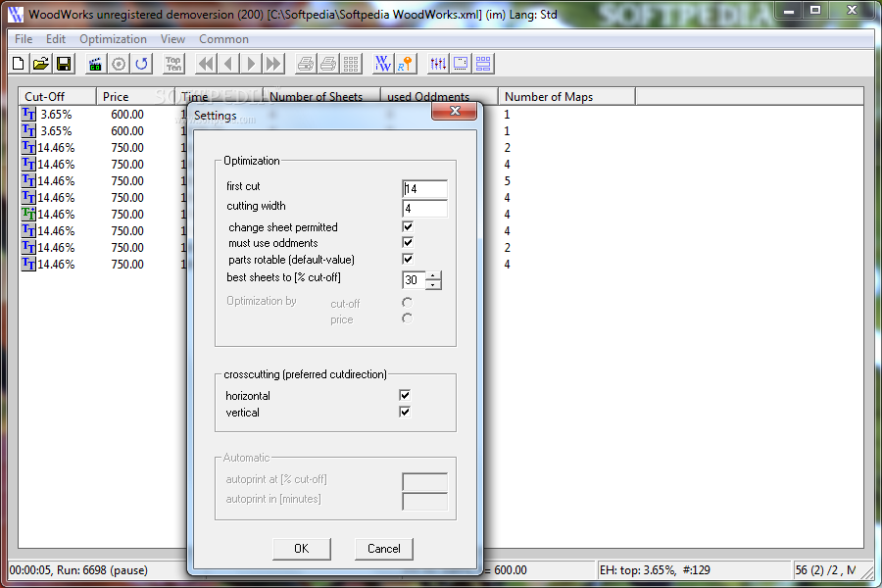Click the Top Ten toolbar icon
The height and width of the screenshot is (588, 882).
pos(173,64)
